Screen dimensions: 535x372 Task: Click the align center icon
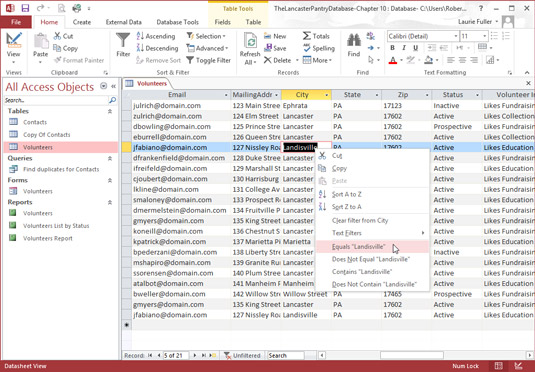[x=462, y=60]
